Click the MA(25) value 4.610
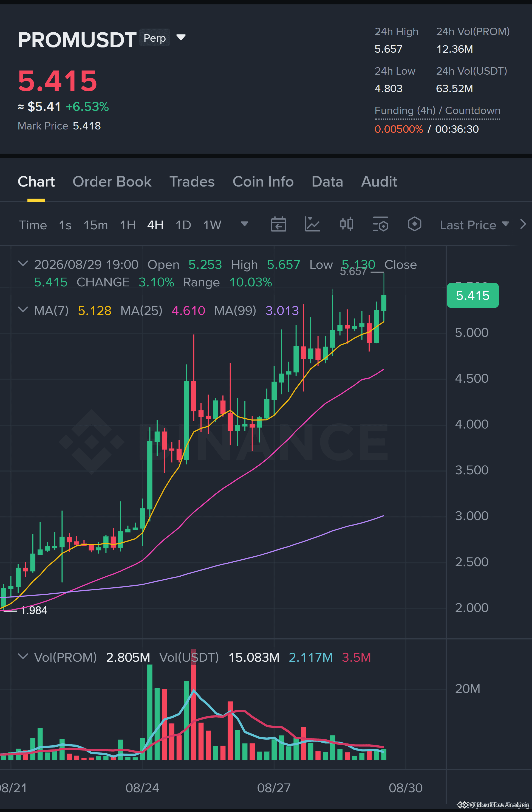The height and width of the screenshot is (812, 532). (x=188, y=311)
